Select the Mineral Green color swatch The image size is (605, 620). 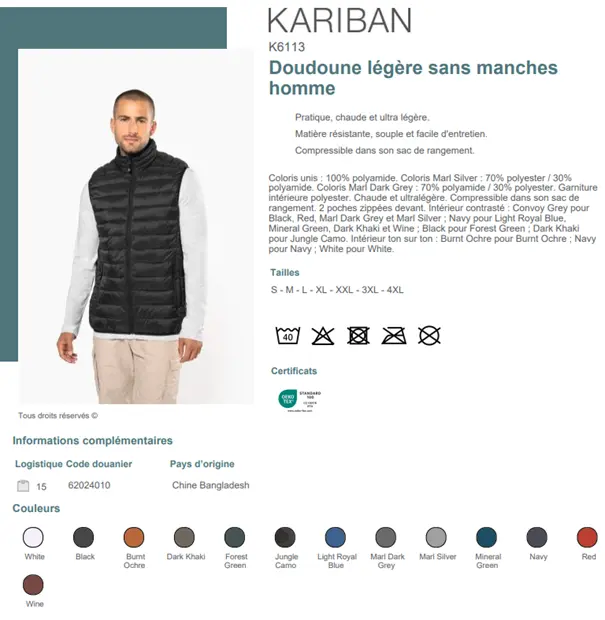[x=486, y=537]
